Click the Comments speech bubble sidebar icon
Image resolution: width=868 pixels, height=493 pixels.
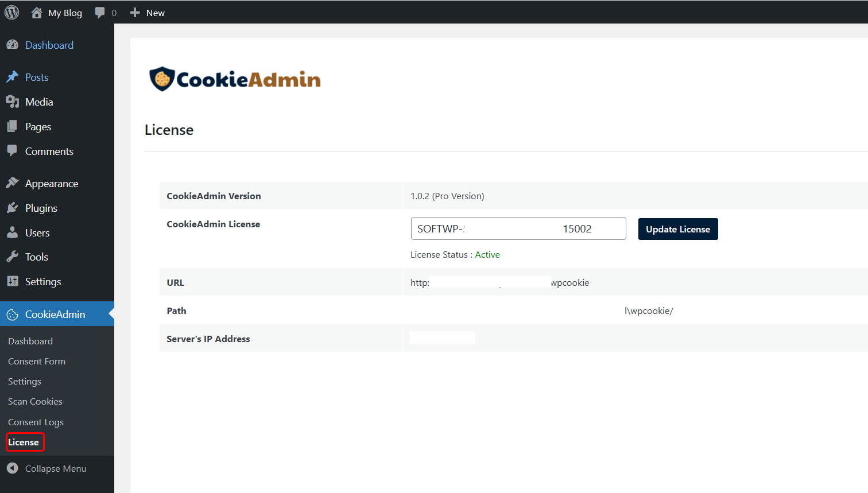12,151
